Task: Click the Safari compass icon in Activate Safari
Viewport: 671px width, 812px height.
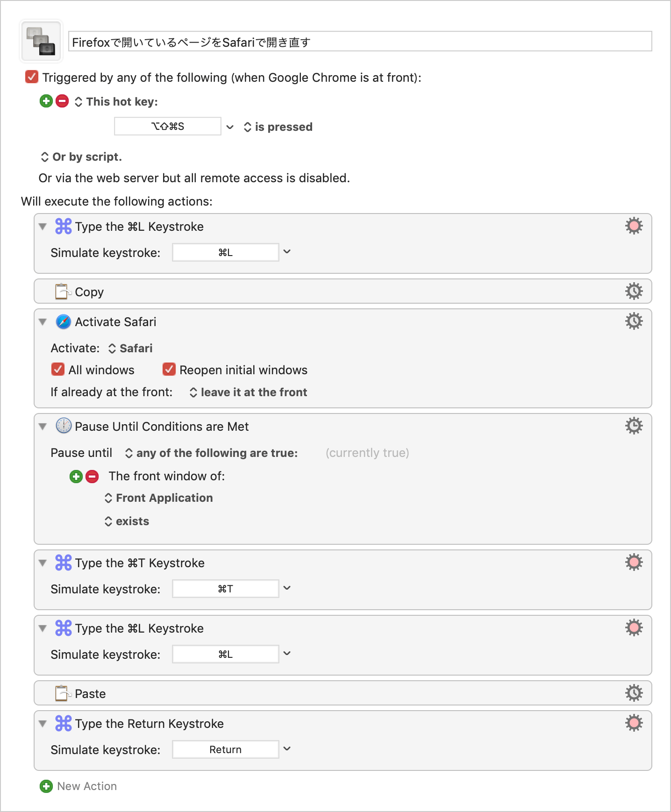Action: point(64,322)
